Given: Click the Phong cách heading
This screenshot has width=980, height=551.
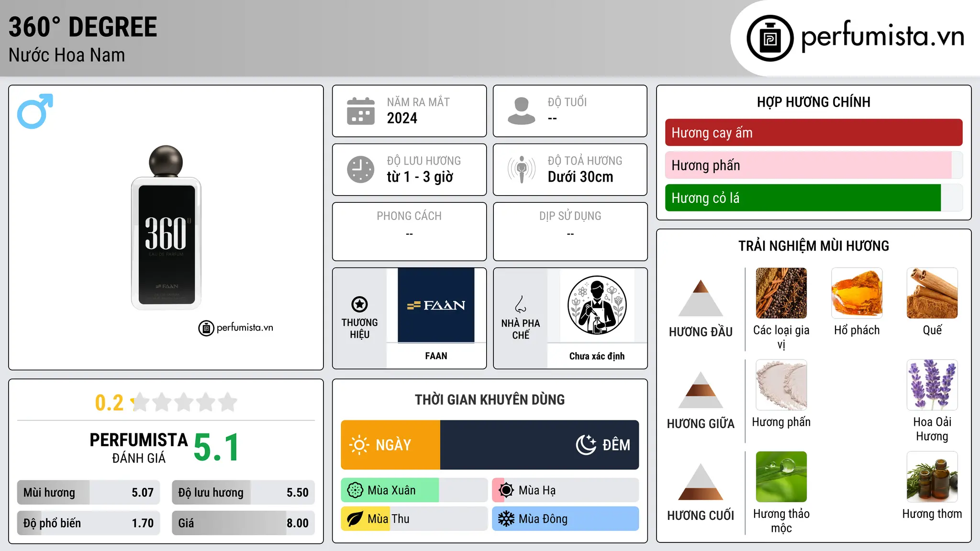Looking at the screenshot, I should click(x=409, y=216).
